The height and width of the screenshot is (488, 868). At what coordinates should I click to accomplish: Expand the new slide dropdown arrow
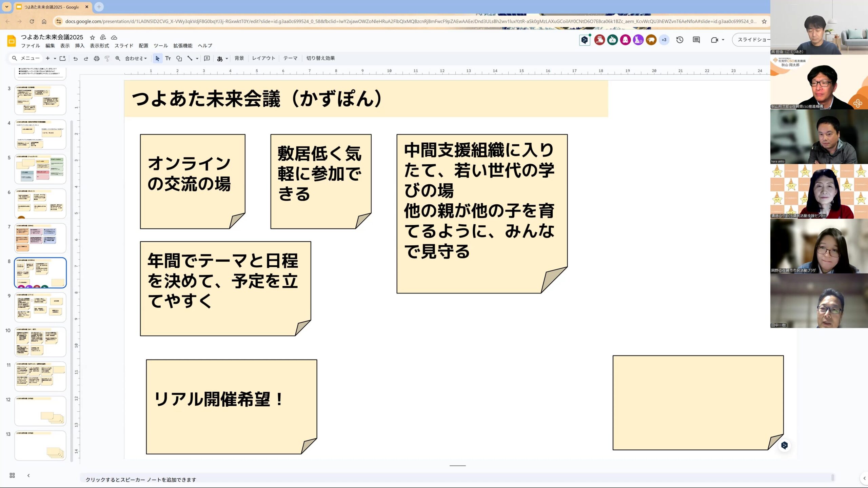coord(55,59)
